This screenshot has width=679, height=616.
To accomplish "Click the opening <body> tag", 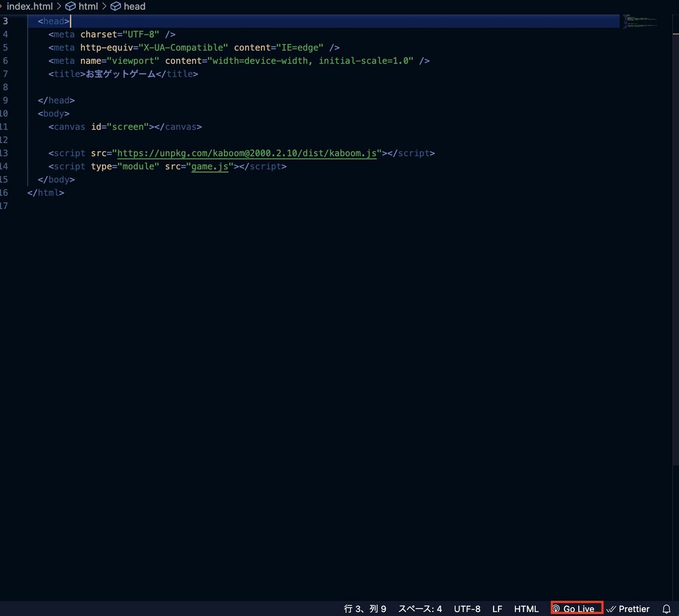I will [54, 113].
